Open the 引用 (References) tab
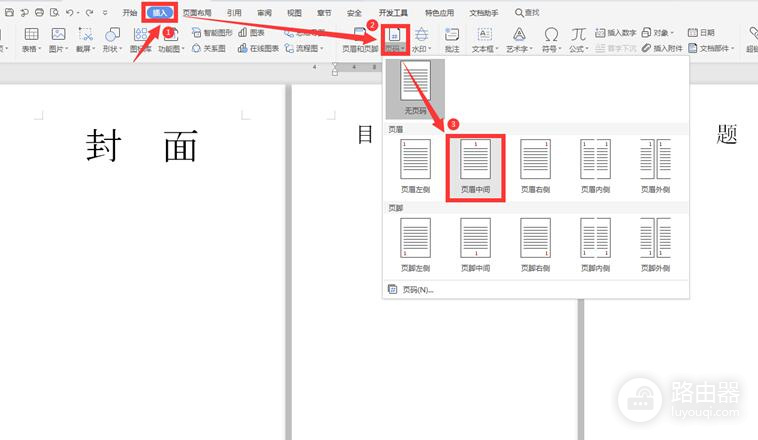 [x=234, y=13]
